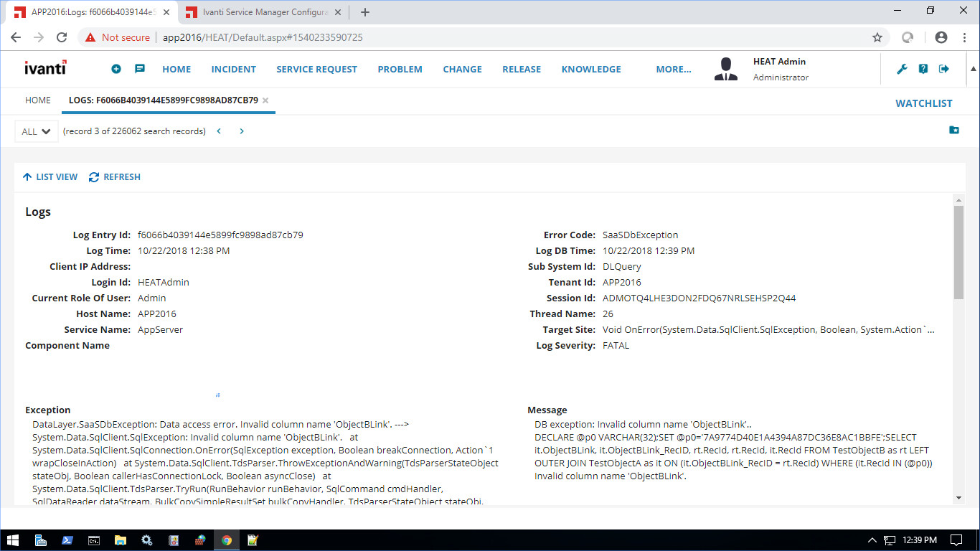980x551 pixels.
Task: Go to next record arrow
Action: coord(242,131)
